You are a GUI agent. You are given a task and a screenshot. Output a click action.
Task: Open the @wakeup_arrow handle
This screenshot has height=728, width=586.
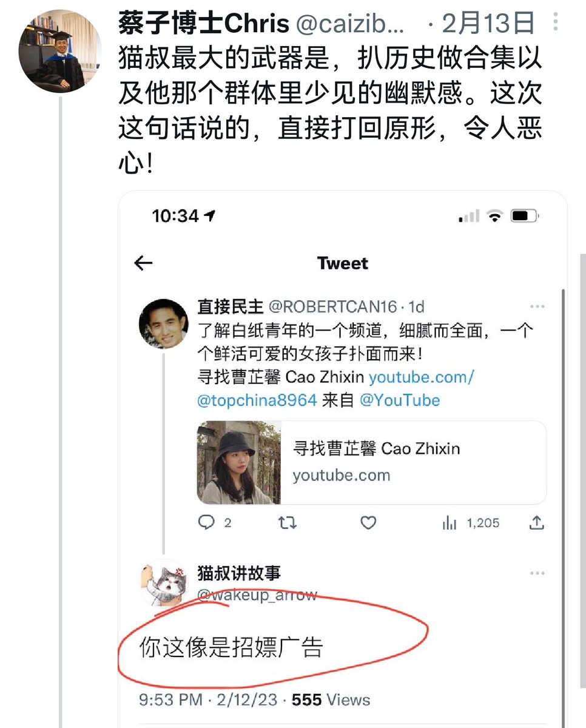click(x=257, y=595)
